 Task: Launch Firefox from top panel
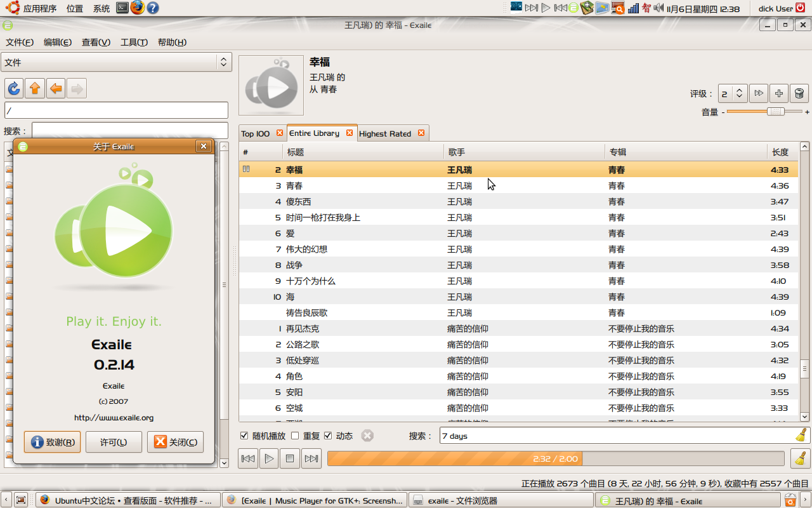click(138, 8)
